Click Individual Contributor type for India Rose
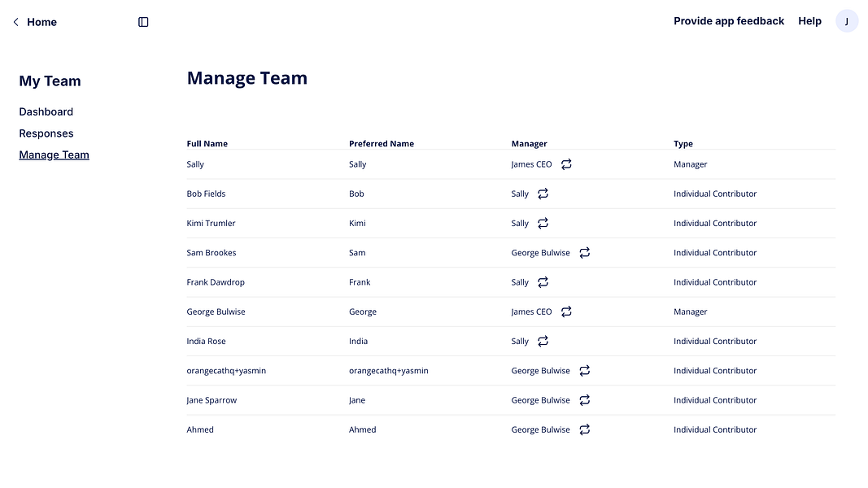The width and height of the screenshot is (868, 488). (x=715, y=342)
